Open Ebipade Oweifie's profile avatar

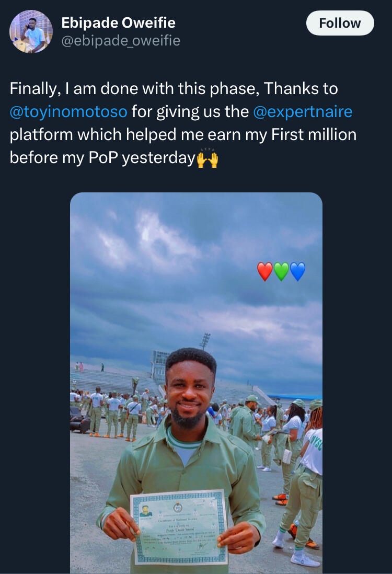(x=31, y=32)
